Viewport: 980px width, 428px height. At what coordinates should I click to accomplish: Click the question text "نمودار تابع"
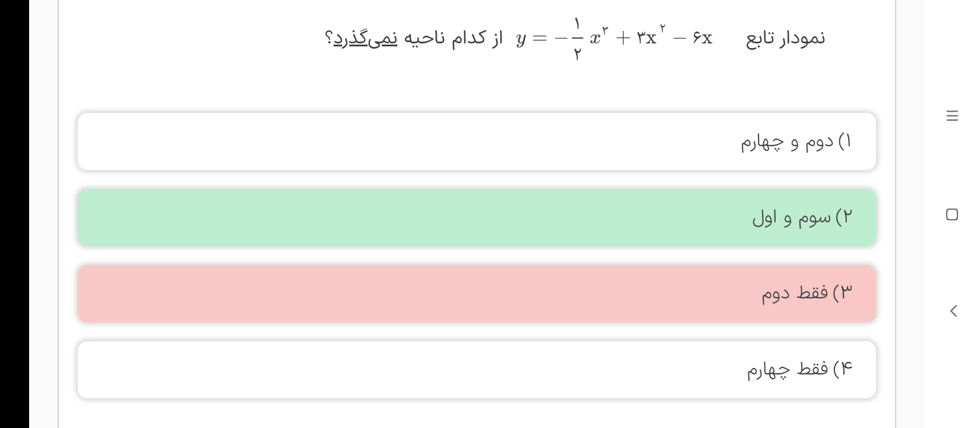click(x=785, y=38)
